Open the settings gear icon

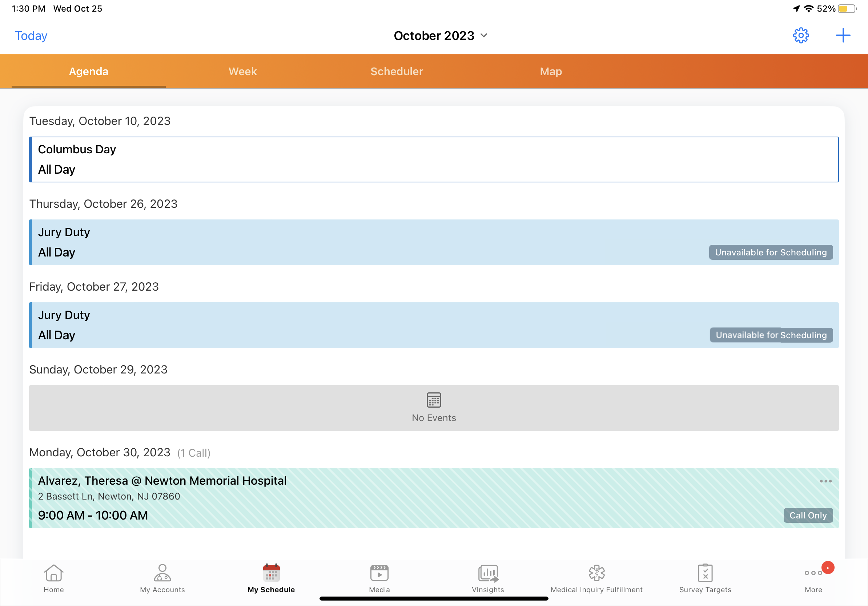click(x=800, y=36)
